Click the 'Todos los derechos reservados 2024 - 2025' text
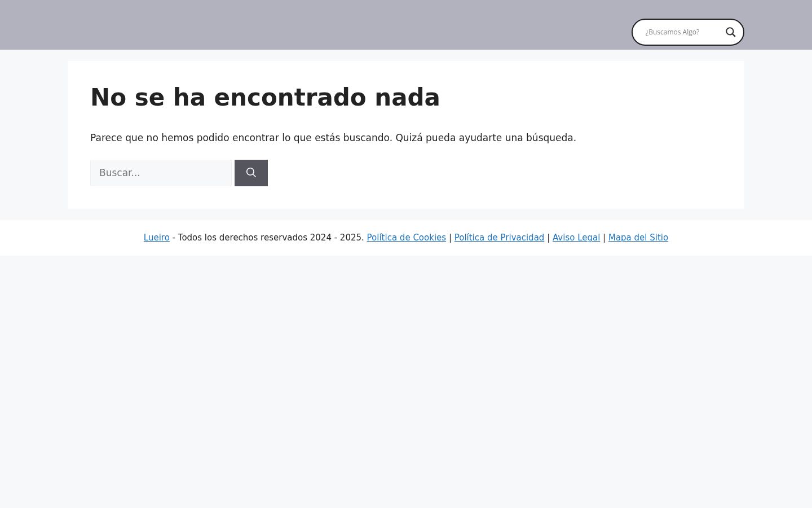The image size is (812, 508). point(271,238)
